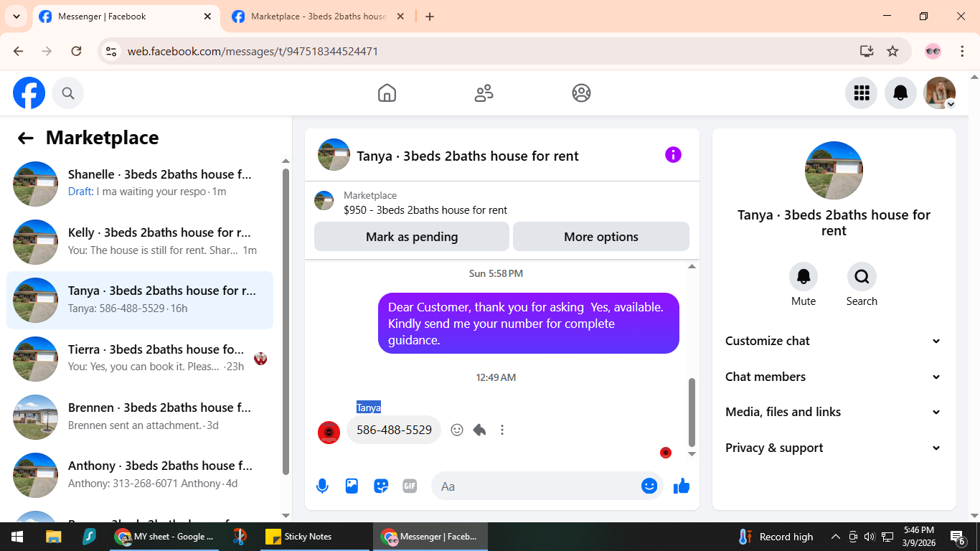The width and height of the screenshot is (980, 551).
Task: Open Facebook home via the logo
Action: click(x=29, y=93)
